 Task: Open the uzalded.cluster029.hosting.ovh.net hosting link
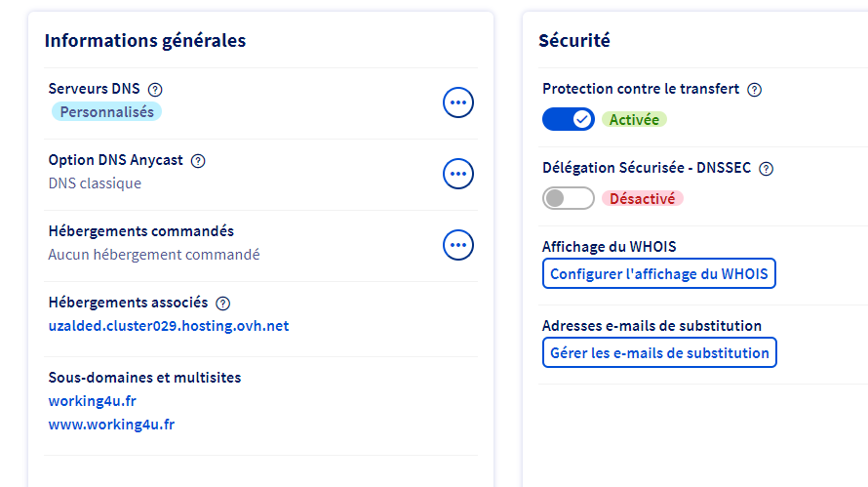[x=169, y=326]
